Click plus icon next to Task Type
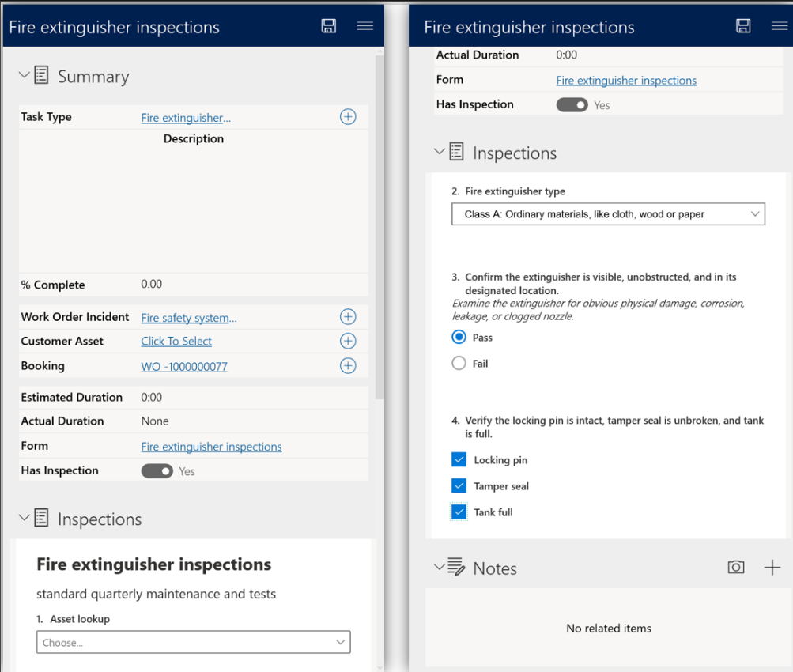The height and width of the screenshot is (672, 793). (x=348, y=117)
